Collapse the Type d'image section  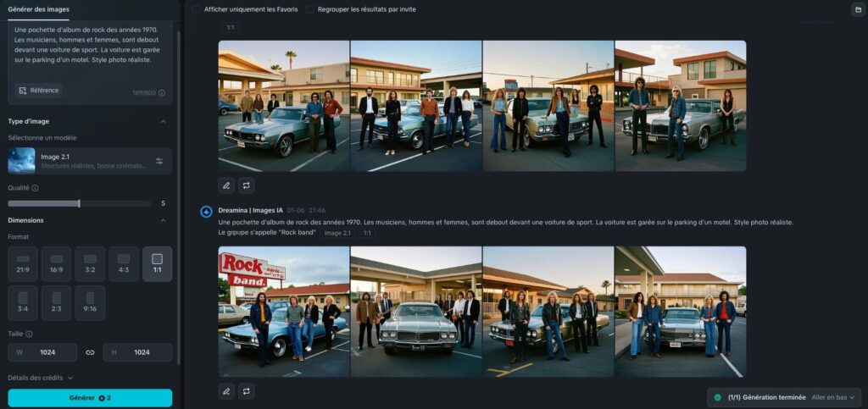tap(163, 121)
